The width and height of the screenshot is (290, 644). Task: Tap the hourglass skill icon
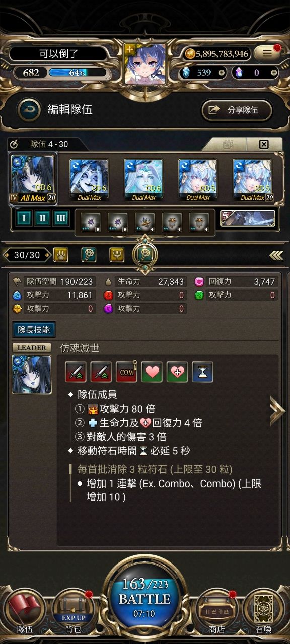tap(202, 372)
